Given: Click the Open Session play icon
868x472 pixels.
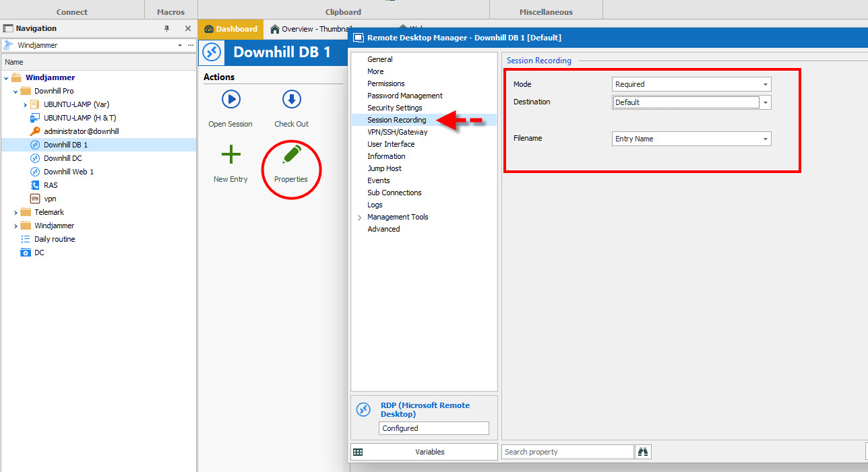Looking at the screenshot, I should click(230, 100).
